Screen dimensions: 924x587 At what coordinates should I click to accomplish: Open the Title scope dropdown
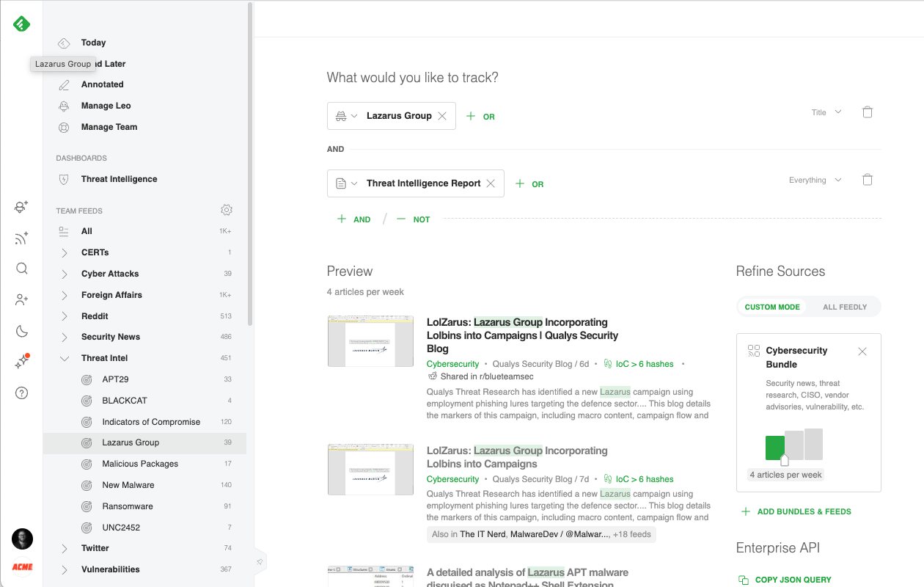coord(826,112)
